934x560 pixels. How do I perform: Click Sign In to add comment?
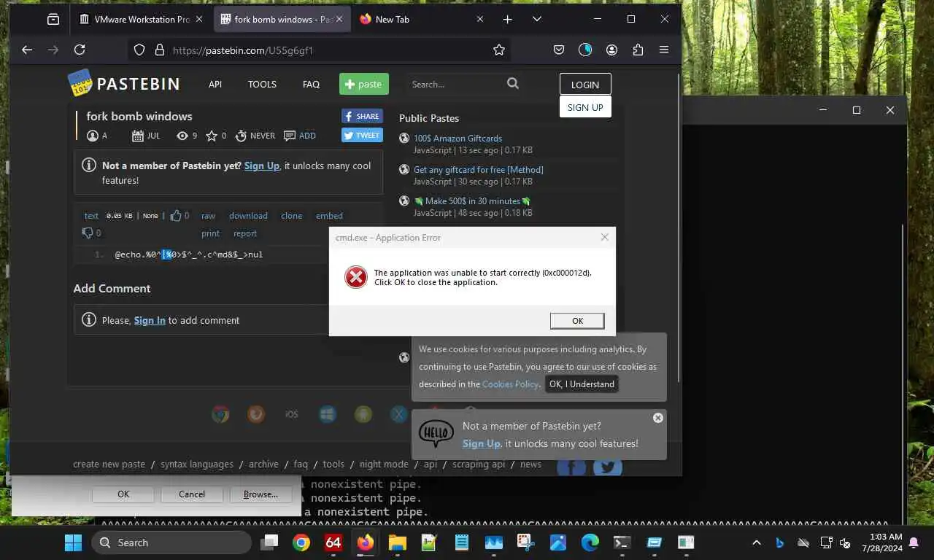(x=150, y=320)
